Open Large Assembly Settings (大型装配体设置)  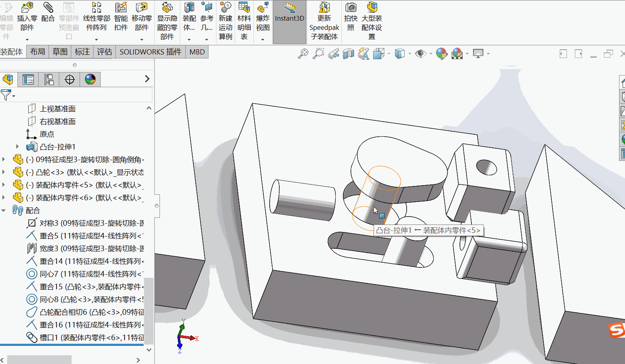point(372,21)
